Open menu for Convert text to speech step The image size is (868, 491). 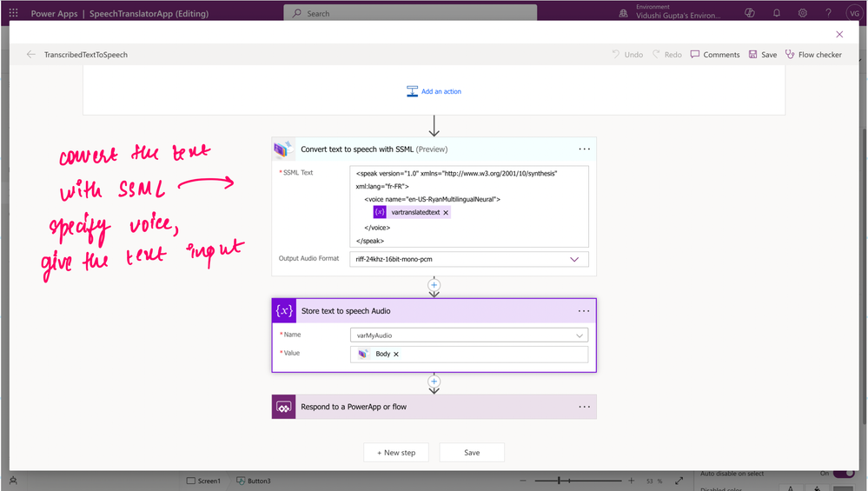584,149
